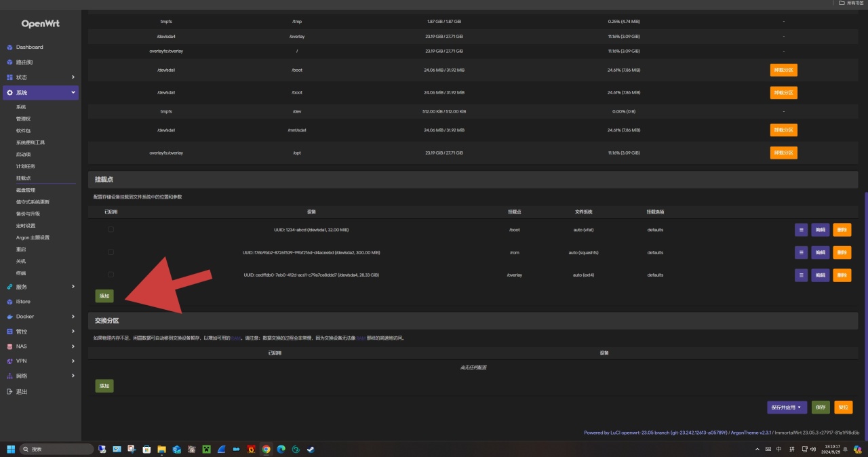The width and height of the screenshot is (868, 457).
Task: Click the Docker whale icon
Action: pos(9,317)
